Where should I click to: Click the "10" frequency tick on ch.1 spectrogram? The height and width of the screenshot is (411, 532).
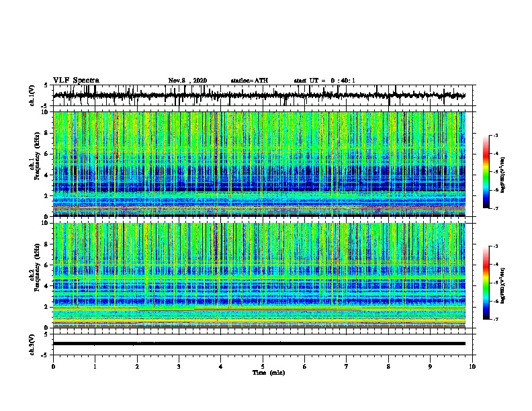[x=46, y=112]
